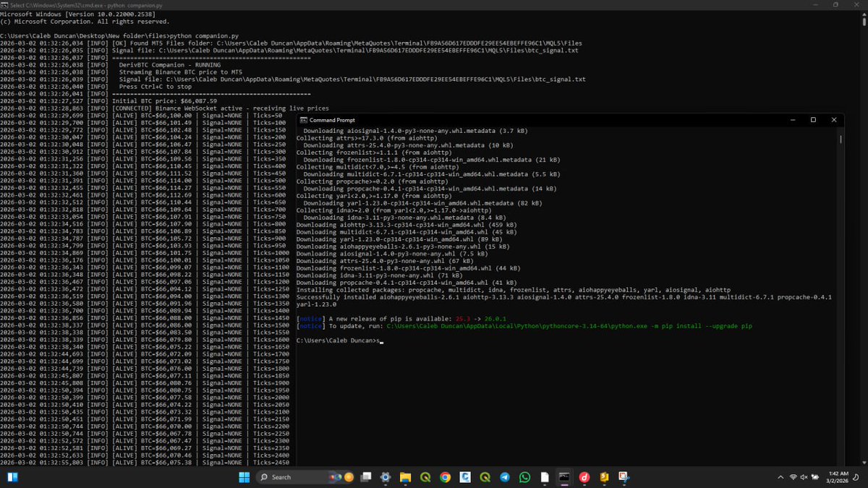The width and height of the screenshot is (868, 488).
Task: Open Wi-Fi network settings in the tray
Action: coord(793,477)
